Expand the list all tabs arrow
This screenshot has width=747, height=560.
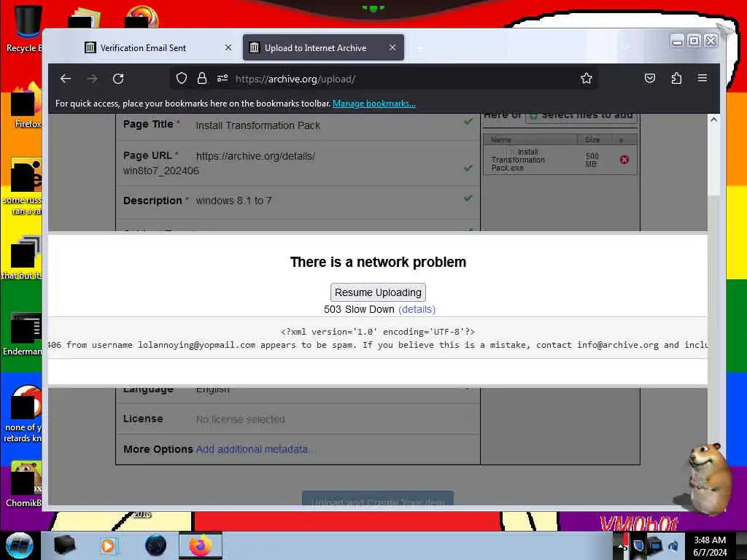(625, 47)
